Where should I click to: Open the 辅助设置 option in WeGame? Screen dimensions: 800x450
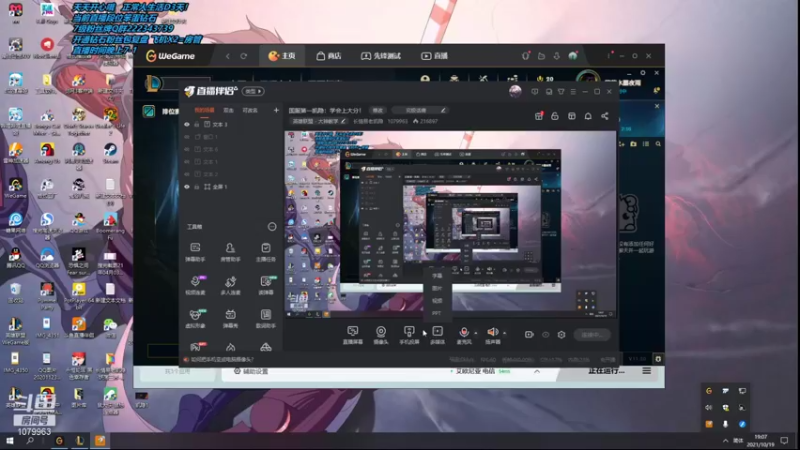[x=251, y=371]
